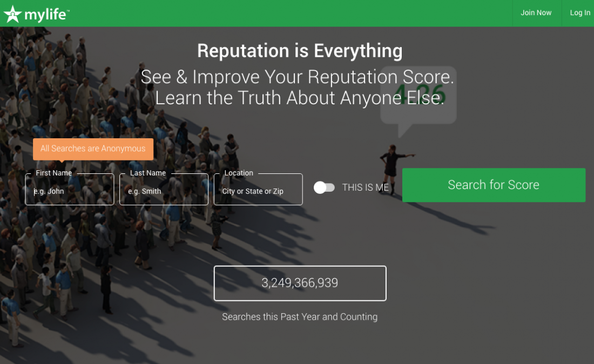594x364 pixels.
Task: Click the All Searches are Anonymous tooltip
Action: (93, 149)
